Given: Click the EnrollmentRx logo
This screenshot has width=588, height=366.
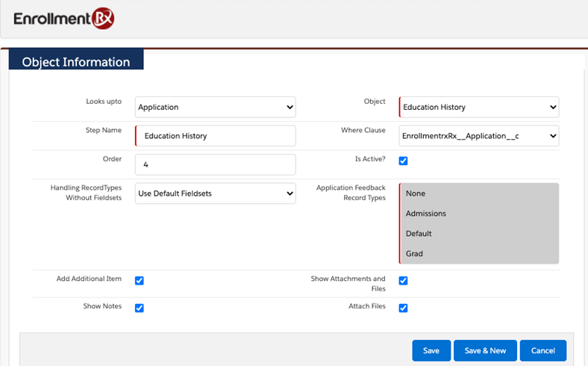Looking at the screenshot, I should pos(64,18).
